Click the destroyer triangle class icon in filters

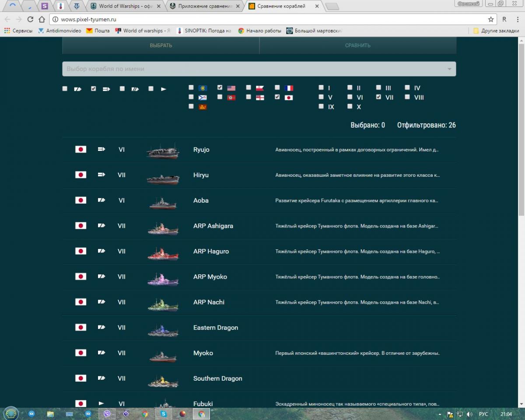tap(164, 89)
